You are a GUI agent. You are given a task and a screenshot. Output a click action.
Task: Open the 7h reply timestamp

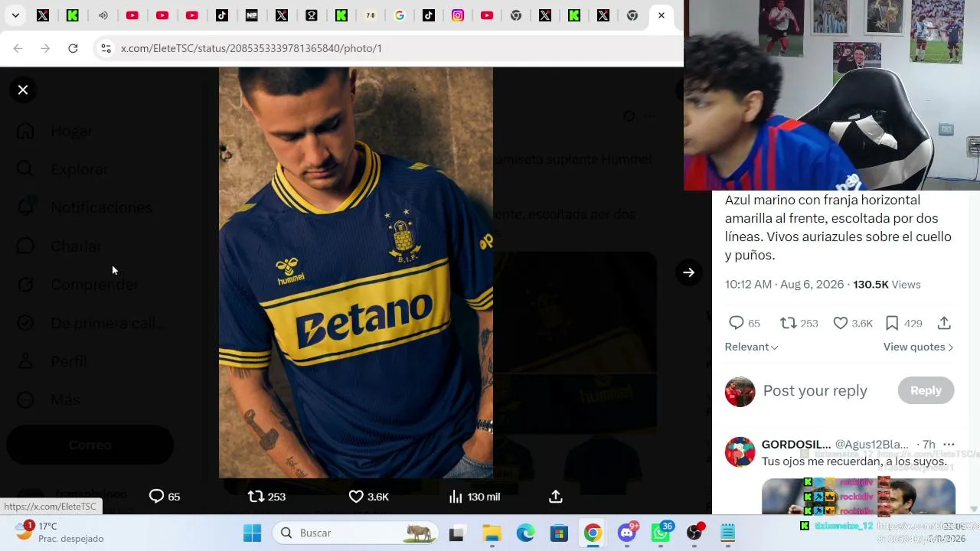click(928, 445)
